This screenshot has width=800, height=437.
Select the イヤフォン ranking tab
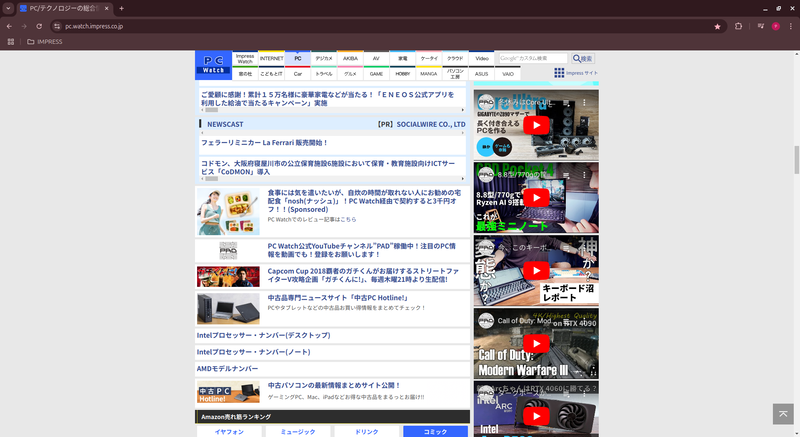click(x=229, y=431)
